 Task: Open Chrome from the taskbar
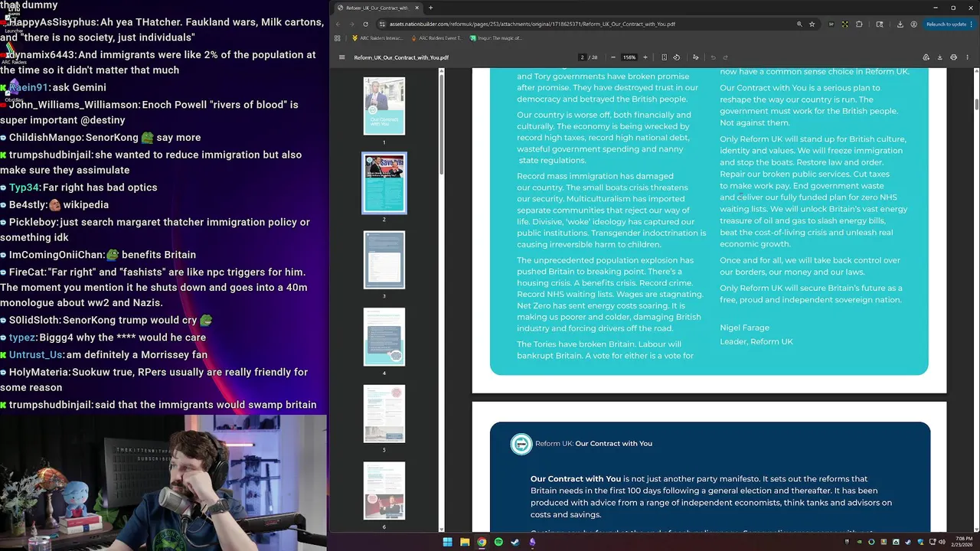point(482,542)
